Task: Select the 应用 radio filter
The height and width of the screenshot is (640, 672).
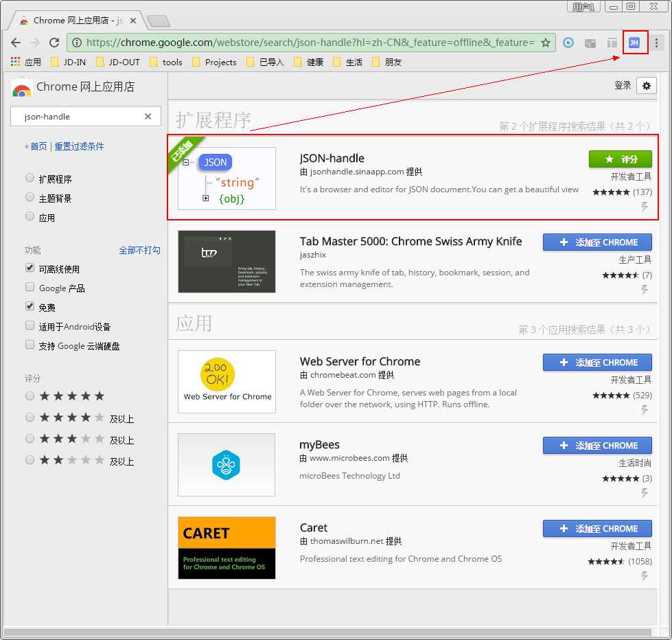Action: (30, 216)
